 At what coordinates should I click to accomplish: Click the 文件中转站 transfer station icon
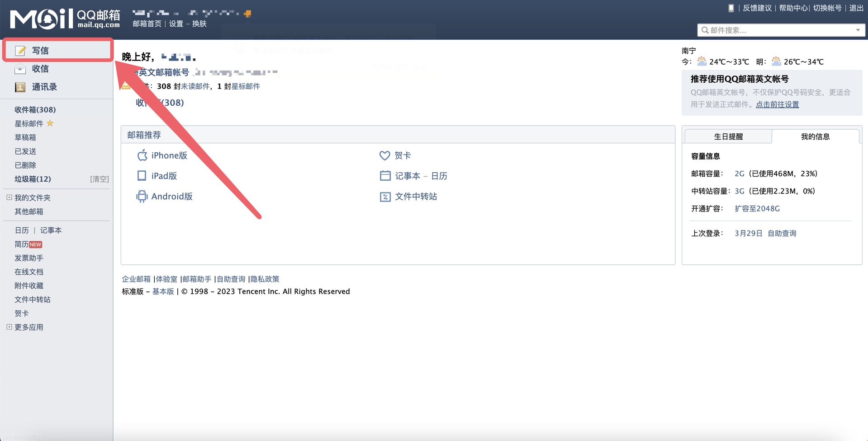click(385, 196)
